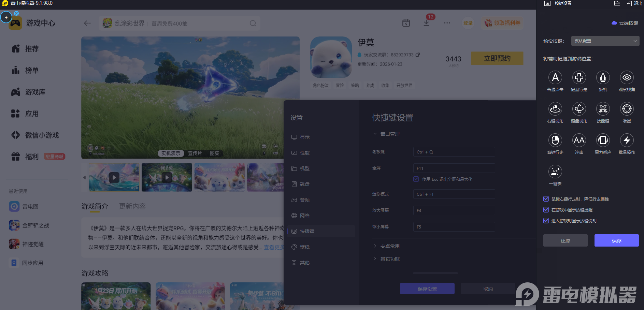Open 壁纸 settings category
Viewport: 644px width, 310px height.
coord(321,247)
